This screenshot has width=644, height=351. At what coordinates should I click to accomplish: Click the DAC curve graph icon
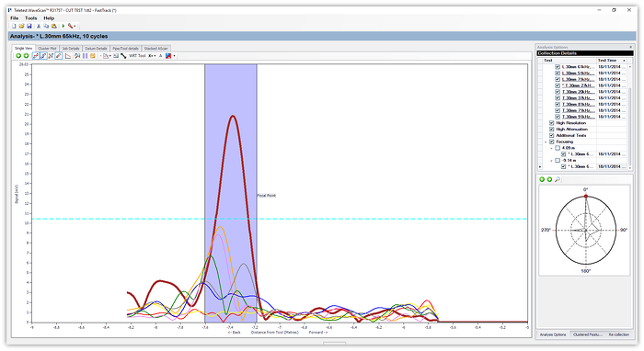pyautogui.click(x=68, y=56)
